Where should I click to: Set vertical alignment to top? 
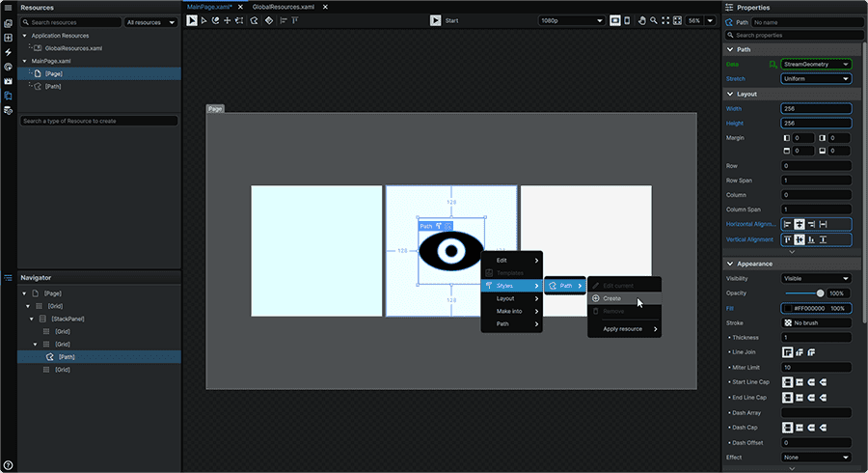(x=787, y=239)
